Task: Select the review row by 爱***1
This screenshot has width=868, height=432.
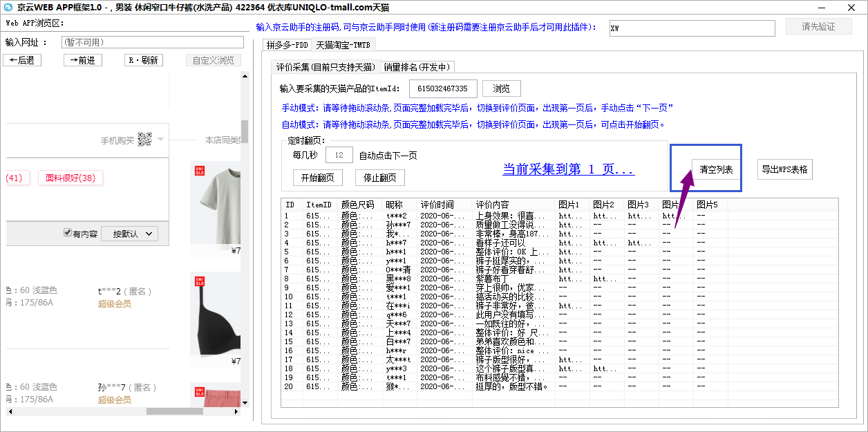Action: coord(560,288)
